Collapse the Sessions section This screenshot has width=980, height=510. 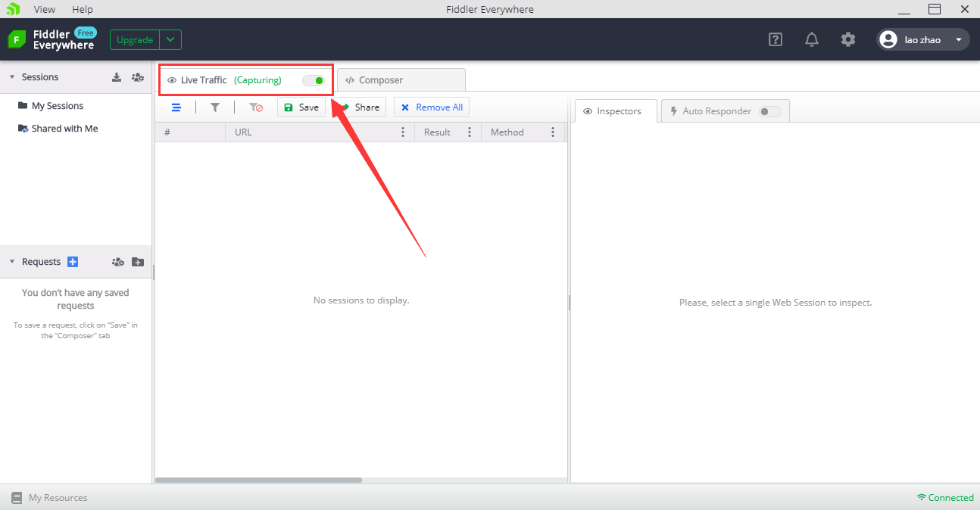click(x=12, y=77)
